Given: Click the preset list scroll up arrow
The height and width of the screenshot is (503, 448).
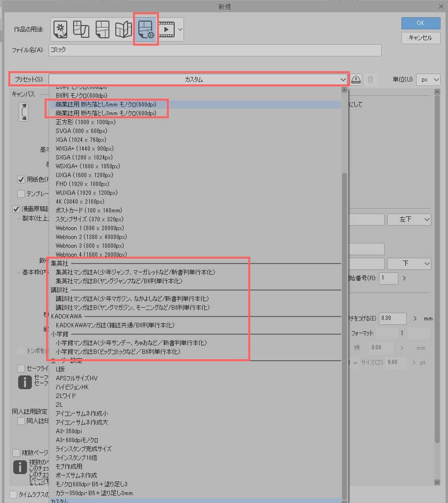Looking at the screenshot, I should 344,90.
